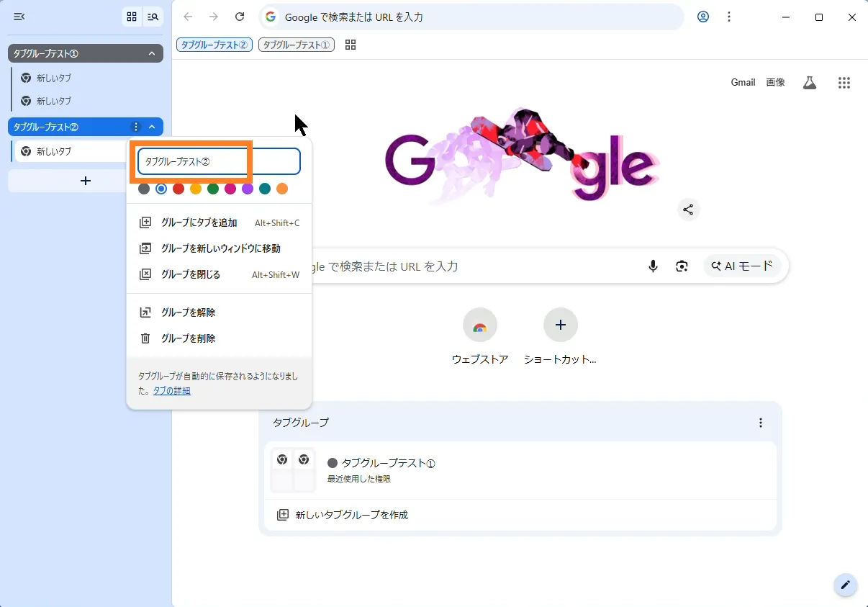The width and height of the screenshot is (868, 607).
Task: Search by image with Google Lens
Action: 682,266
